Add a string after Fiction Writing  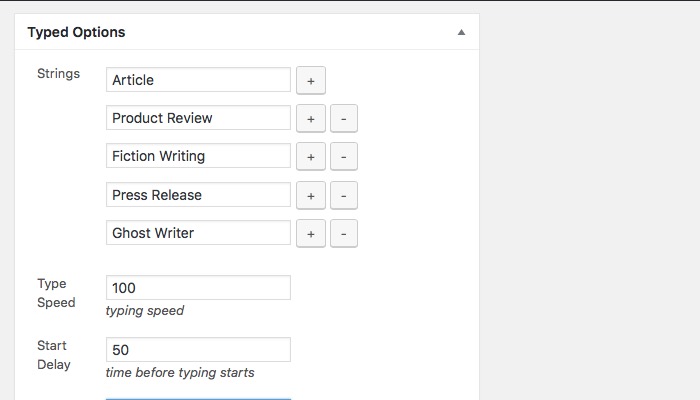(310, 157)
